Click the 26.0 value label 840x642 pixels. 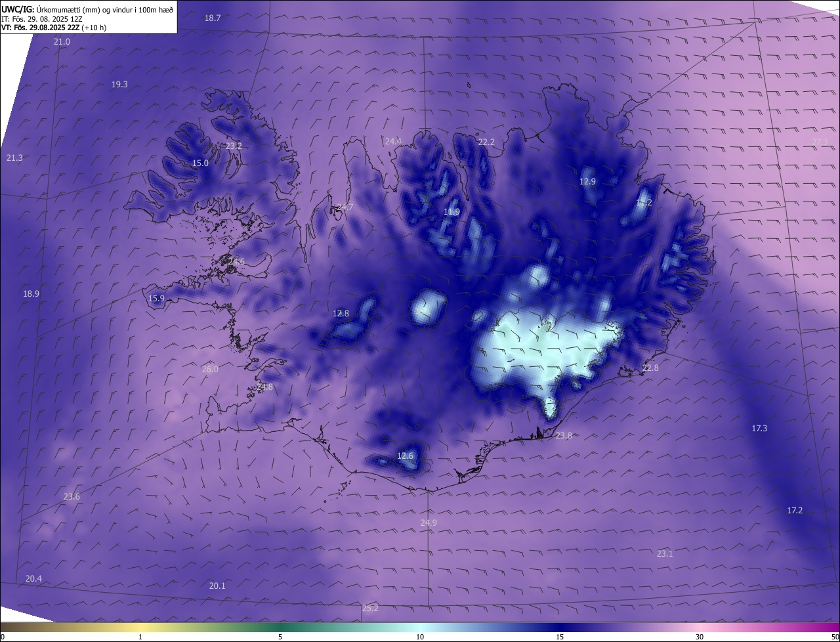pos(210,370)
